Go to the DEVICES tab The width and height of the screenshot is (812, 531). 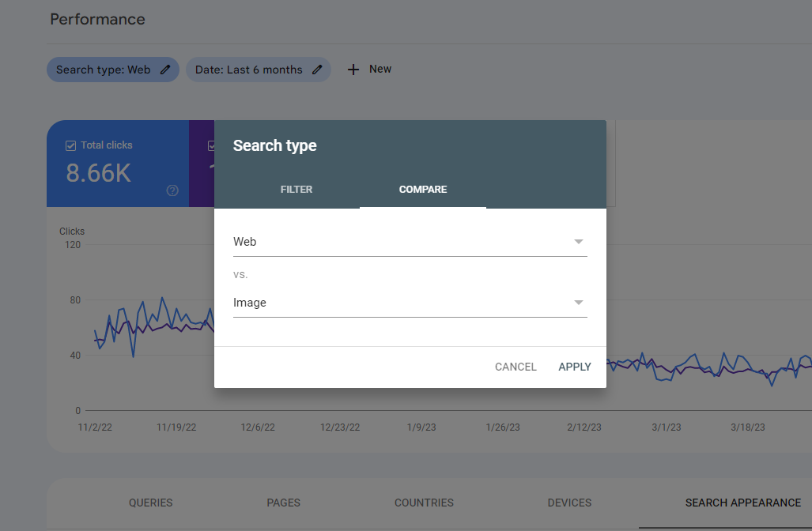(569, 503)
